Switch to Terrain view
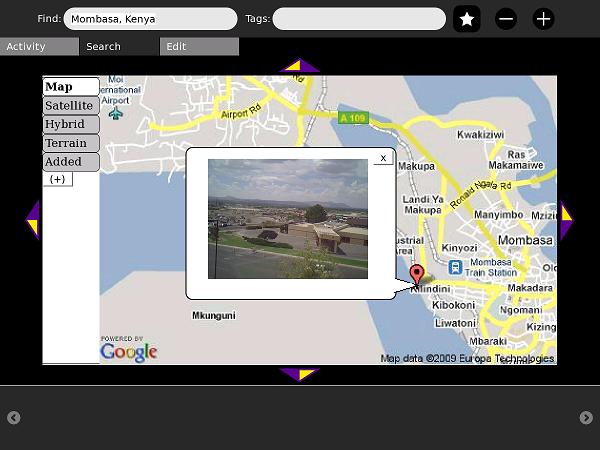 (71, 143)
